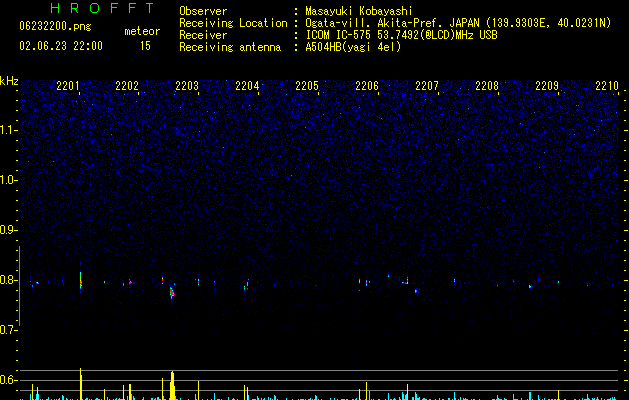Click the 1.0 frequency axis label

[9, 180]
